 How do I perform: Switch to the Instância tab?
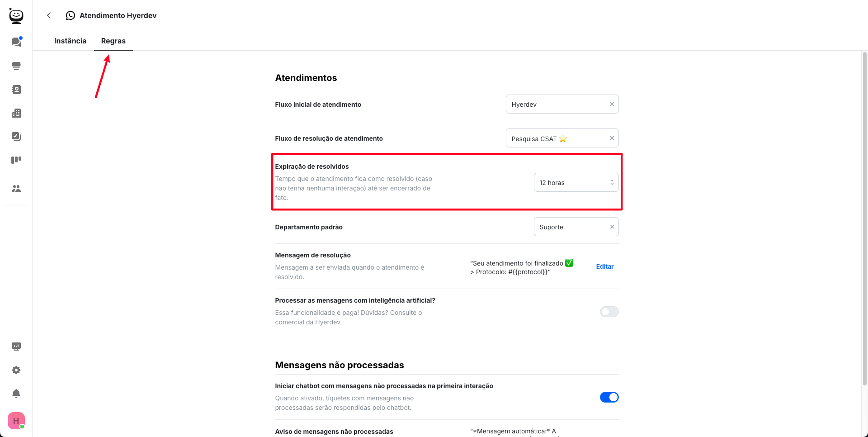[70, 41]
